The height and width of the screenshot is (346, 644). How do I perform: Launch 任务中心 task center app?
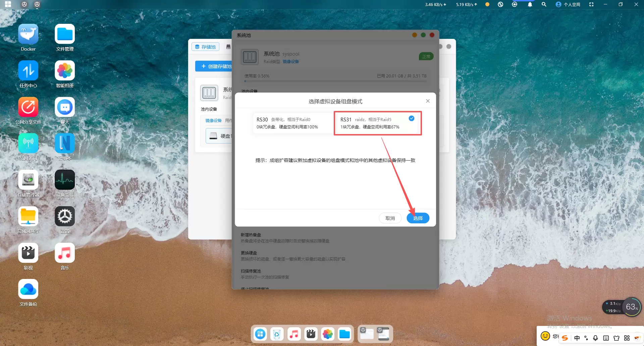pyautogui.click(x=28, y=71)
